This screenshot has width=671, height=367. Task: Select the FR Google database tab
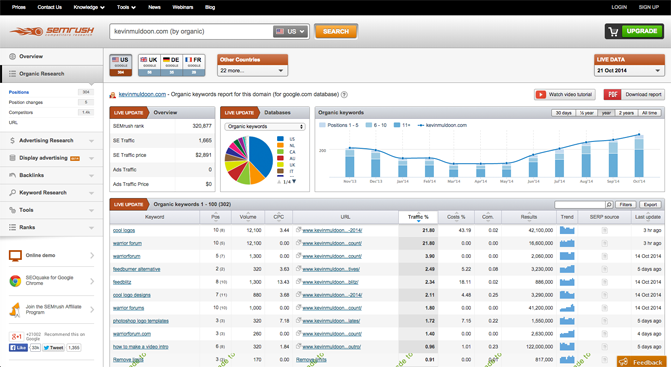194,65
